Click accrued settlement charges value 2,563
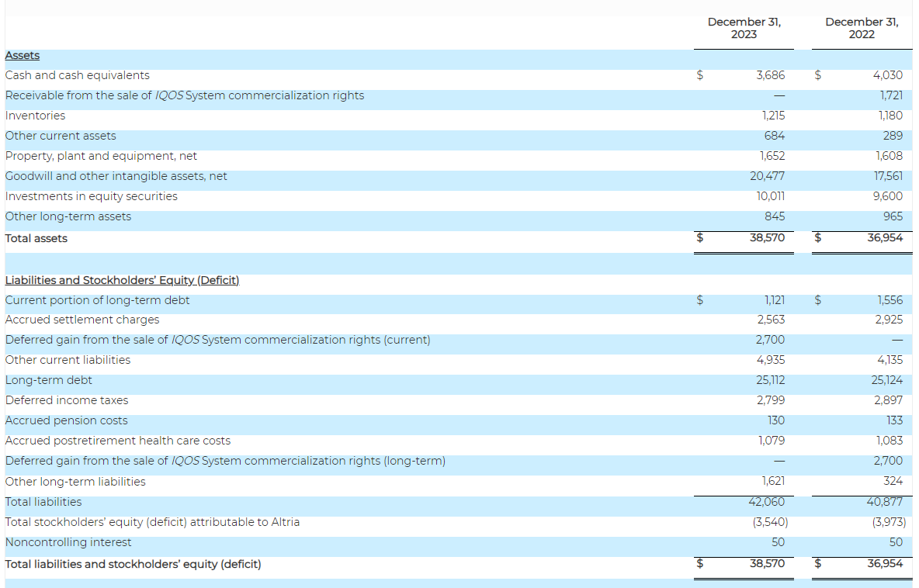The width and height of the screenshot is (919, 588). tap(772, 320)
